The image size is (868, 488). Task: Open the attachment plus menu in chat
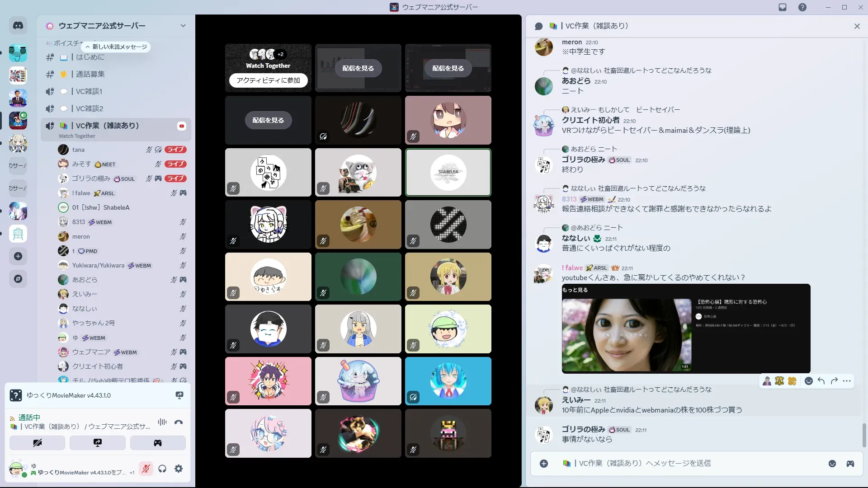click(544, 464)
